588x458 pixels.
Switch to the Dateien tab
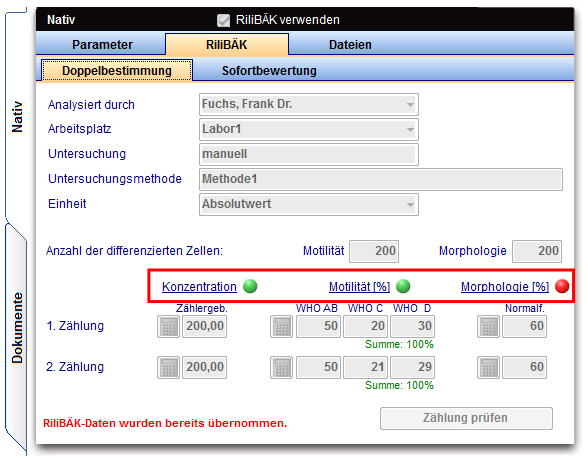(x=350, y=45)
